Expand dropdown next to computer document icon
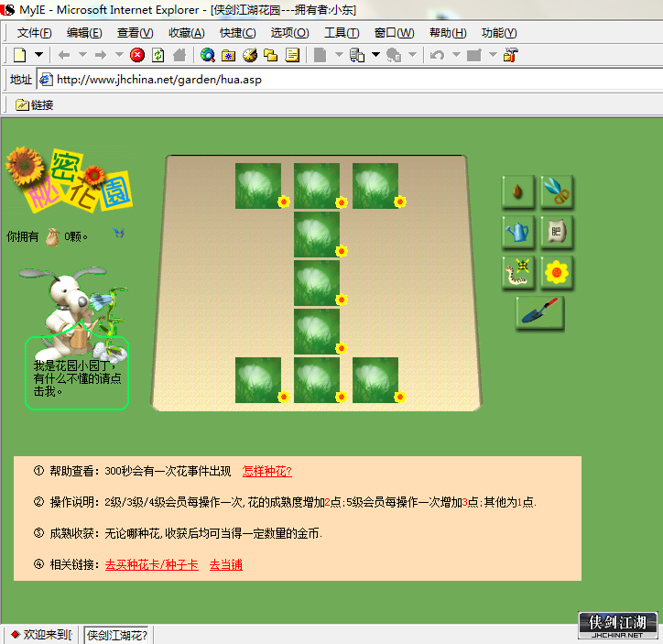 (375, 55)
